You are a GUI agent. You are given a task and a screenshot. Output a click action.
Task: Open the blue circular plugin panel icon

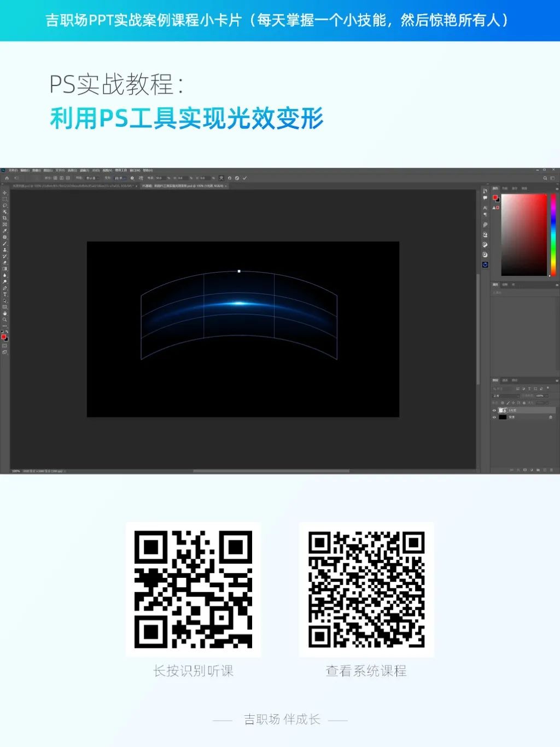coord(485,264)
